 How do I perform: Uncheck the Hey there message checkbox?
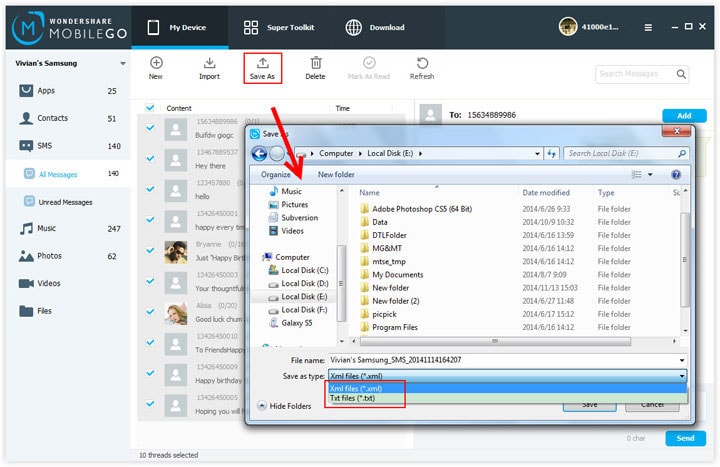(x=150, y=158)
